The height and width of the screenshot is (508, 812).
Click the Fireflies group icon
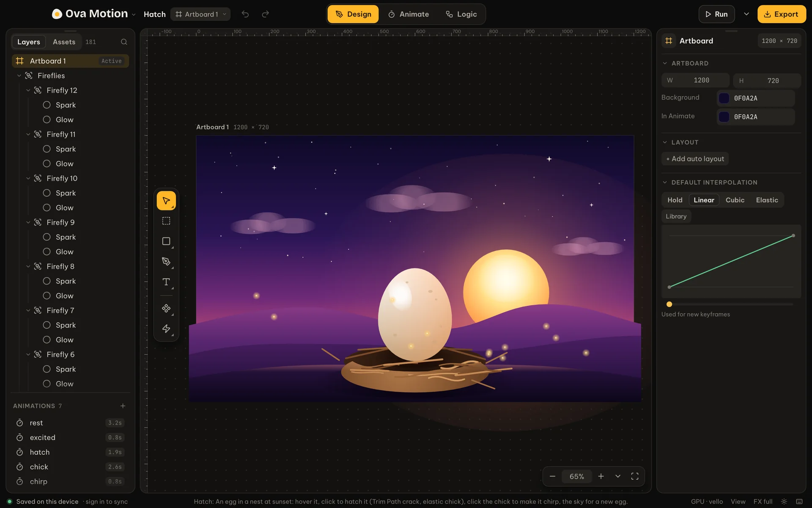click(28, 75)
